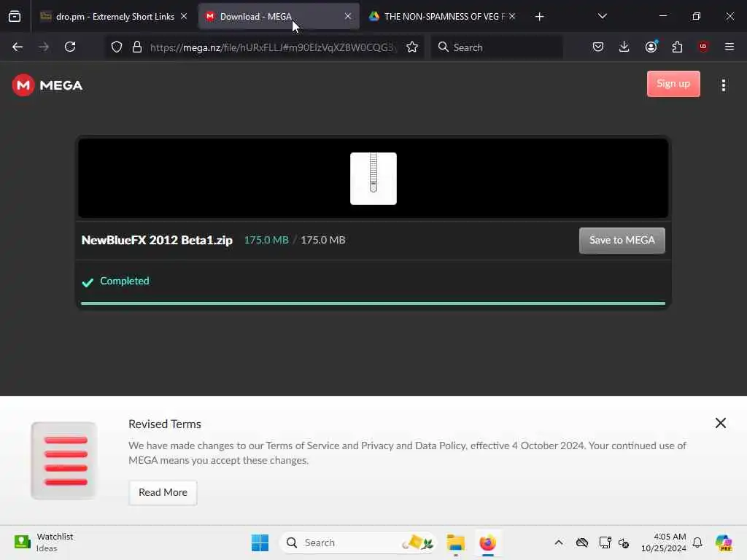Open MEGA's three-dot options menu
The width and height of the screenshot is (747, 560).
click(x=723, y=85)
